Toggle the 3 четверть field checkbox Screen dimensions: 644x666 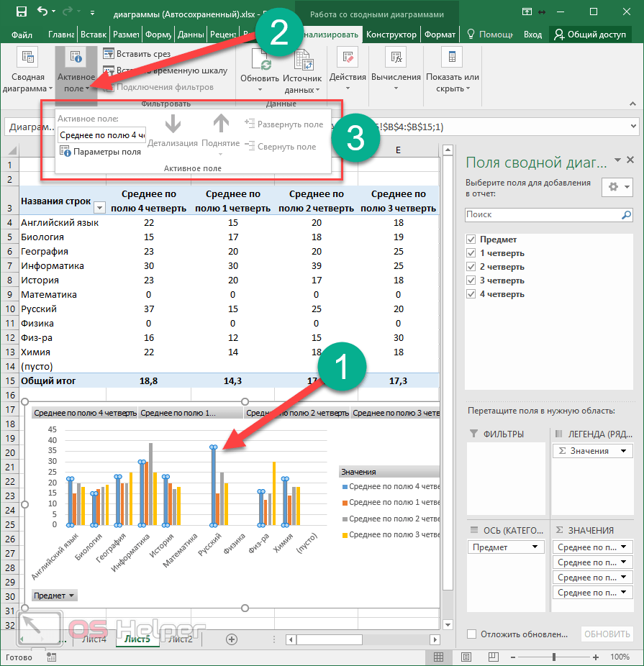pyautogui.click(x=471, y=280)
